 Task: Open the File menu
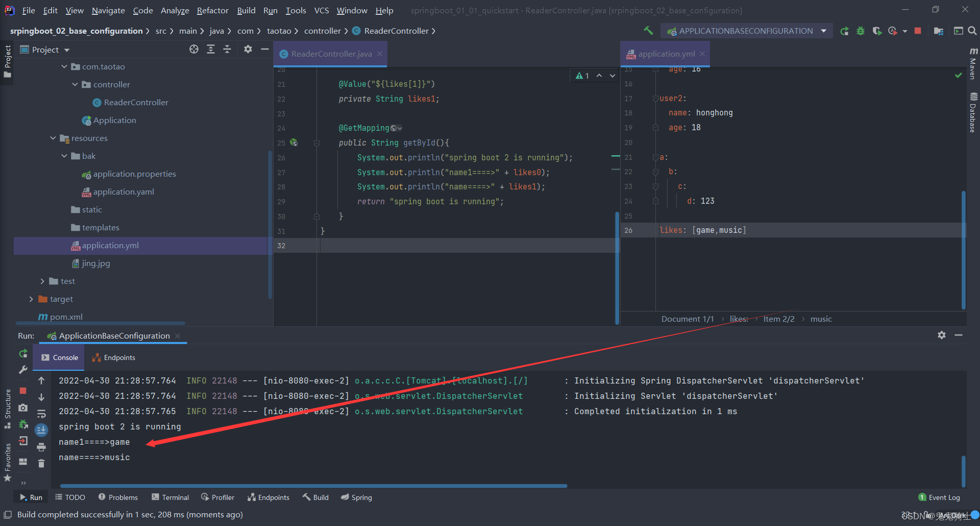tap(29, 10)
